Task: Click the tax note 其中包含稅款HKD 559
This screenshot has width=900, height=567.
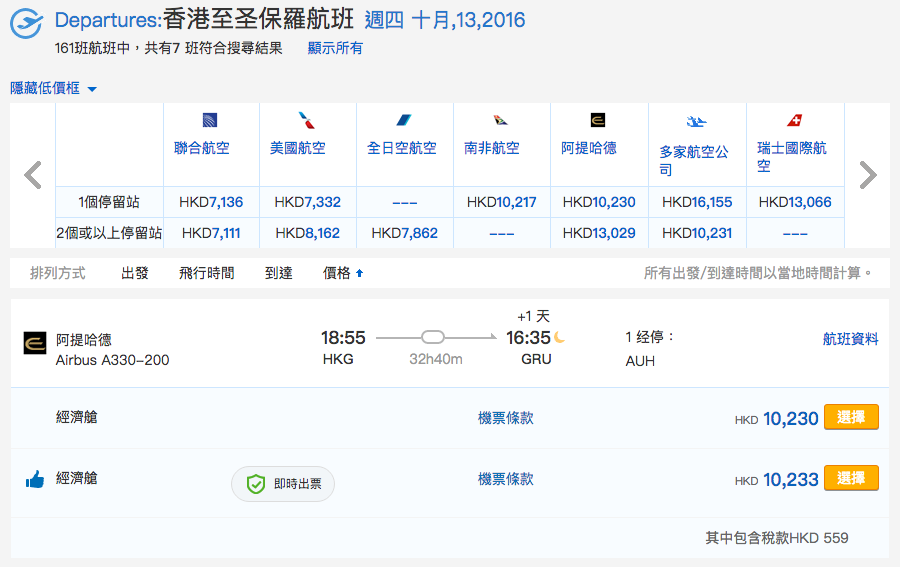Action: coord(777,538)
